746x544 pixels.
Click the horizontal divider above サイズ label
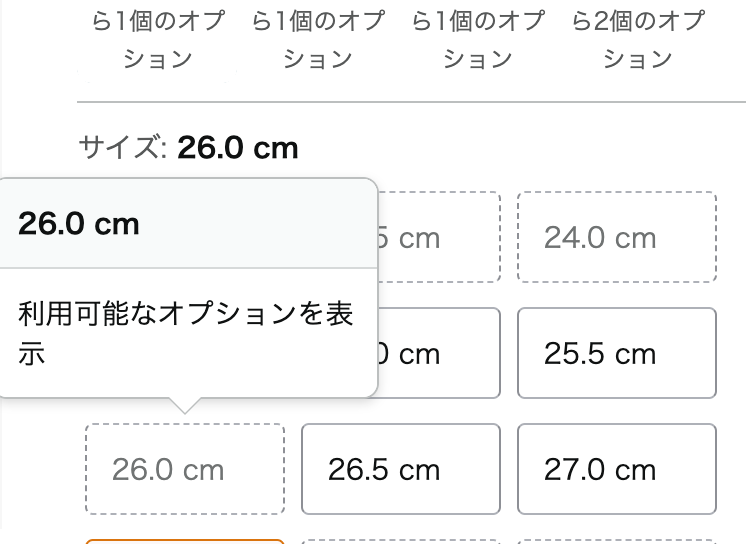(x=411, y=101)
